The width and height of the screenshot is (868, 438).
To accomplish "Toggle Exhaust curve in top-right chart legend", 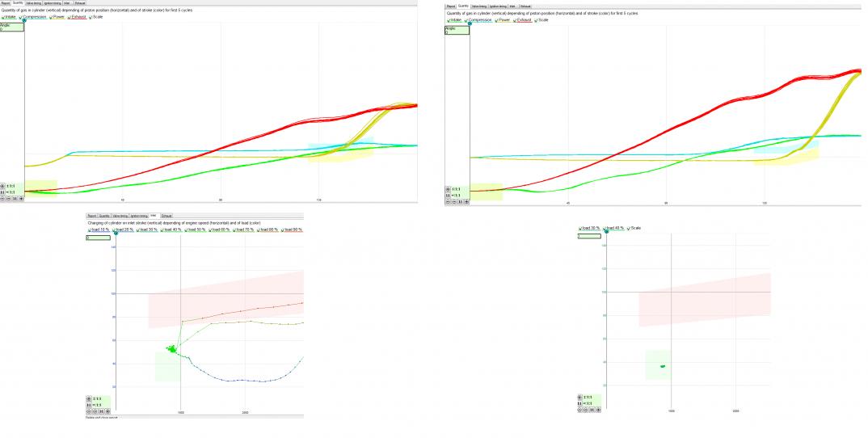I will [523, 20].
